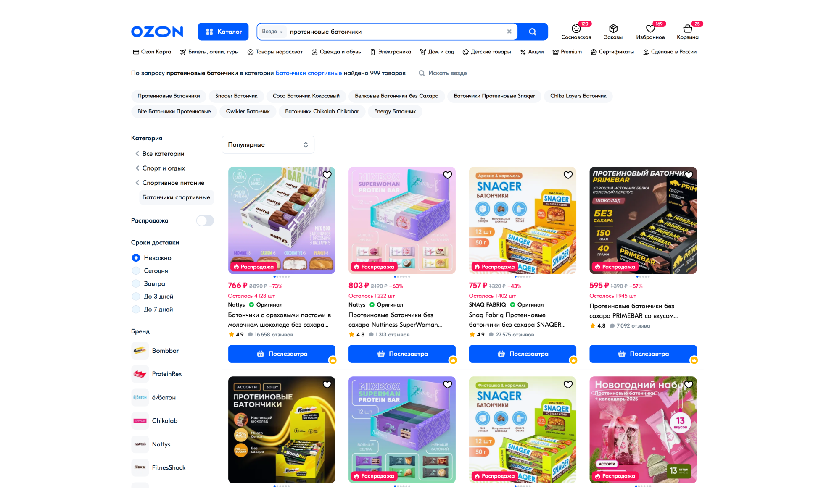834x504 pixels.
Task: Open the Premium menu item
Action: point(567,52)
